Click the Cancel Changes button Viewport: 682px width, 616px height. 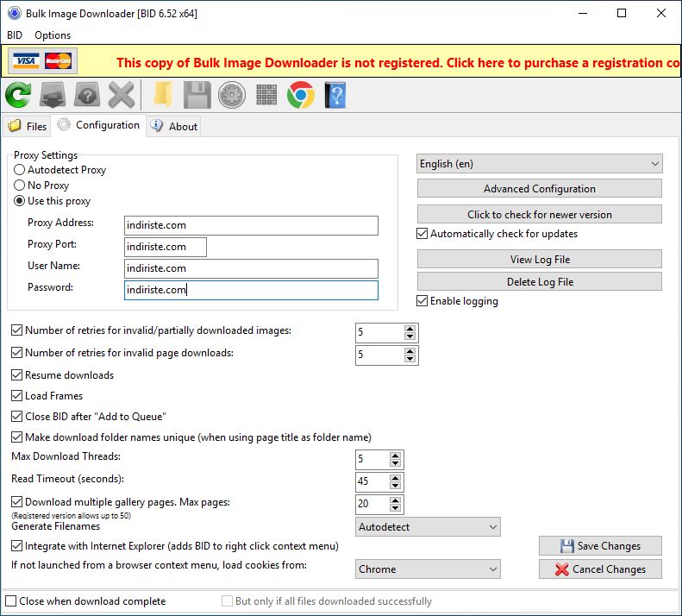coord(600,569)
